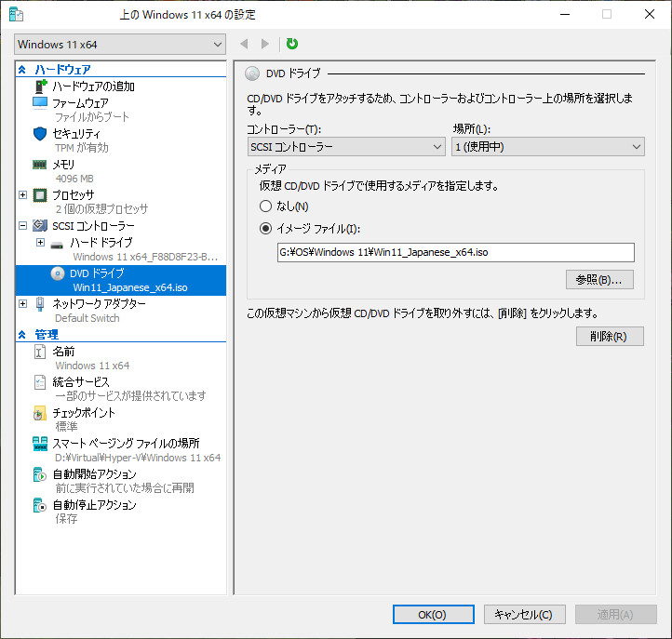Screen dimensions: 672x639
Task: Click the ハードウェアの追加 label
Action: coord(93,87)
